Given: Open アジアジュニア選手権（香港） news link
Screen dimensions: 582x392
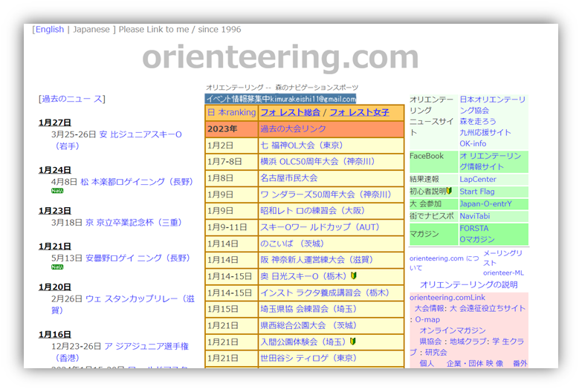Looking at the screenshot, I should pyautogui.click(x=146, y=347).
